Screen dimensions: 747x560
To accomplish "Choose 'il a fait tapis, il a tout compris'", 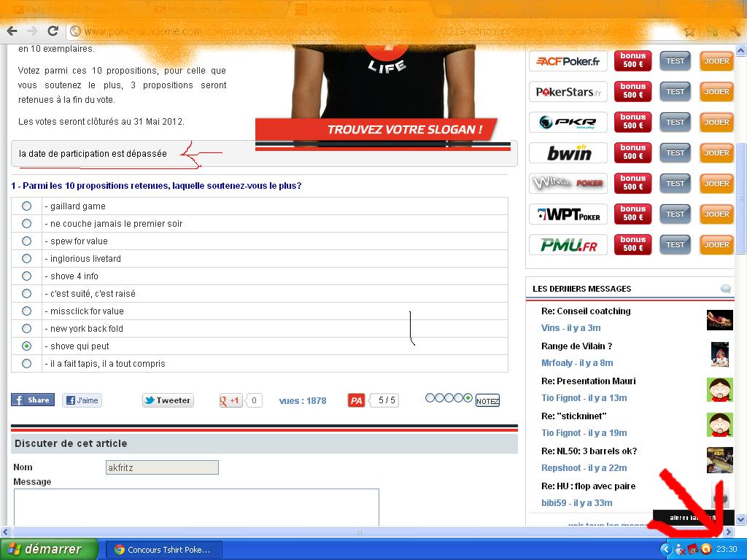I will (x=27, y=364).
